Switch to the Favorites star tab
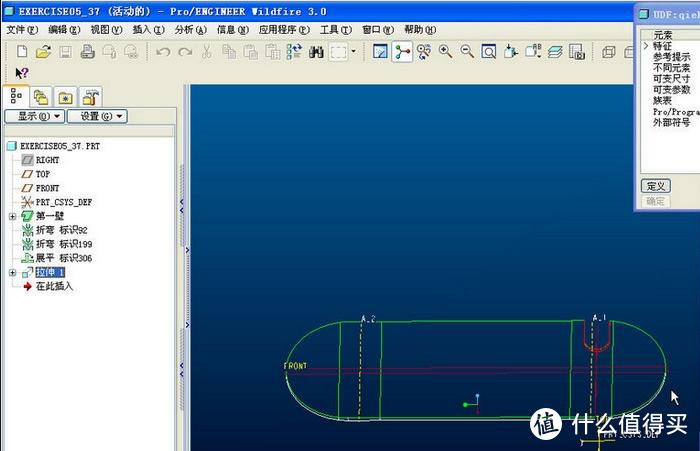This screenshot has width=700, height=451. (x=65, y=97)
